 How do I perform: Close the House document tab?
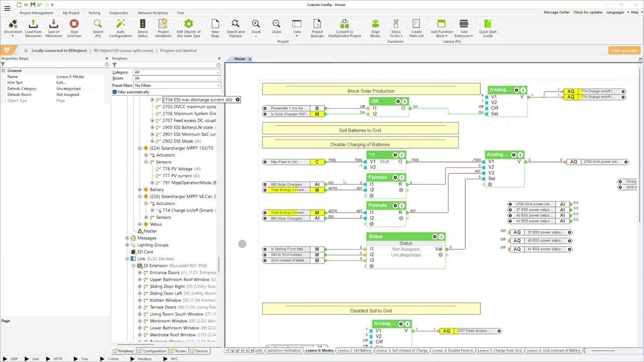point(250,59)
